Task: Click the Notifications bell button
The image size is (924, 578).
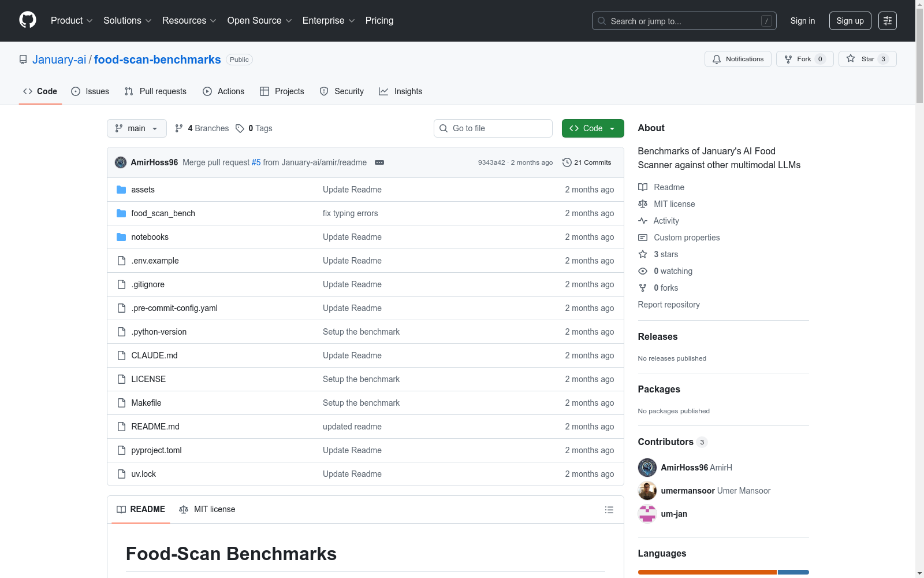Action: pos(738,59)
